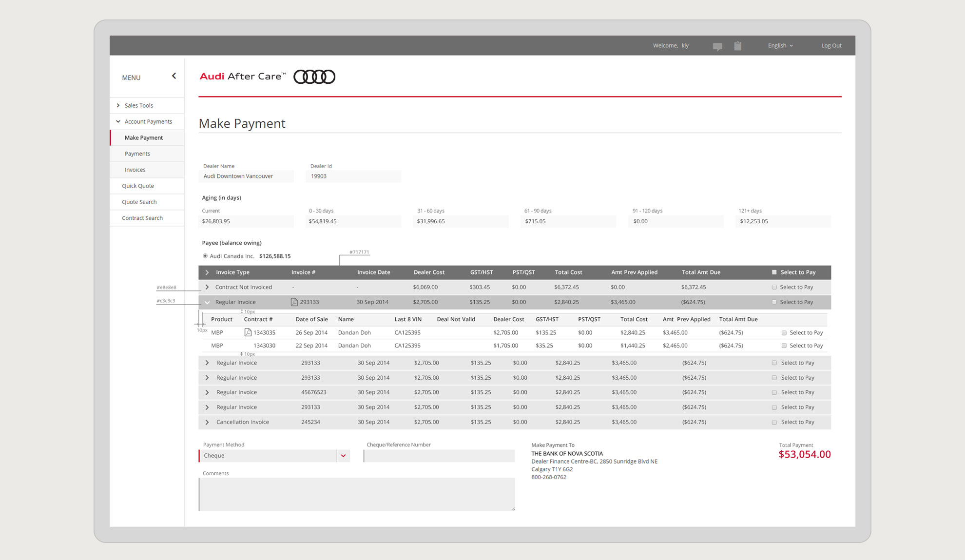The width and height of the screenshot is (965, 560).
Task: Click invoice number 245234
Action: [310, 422]
